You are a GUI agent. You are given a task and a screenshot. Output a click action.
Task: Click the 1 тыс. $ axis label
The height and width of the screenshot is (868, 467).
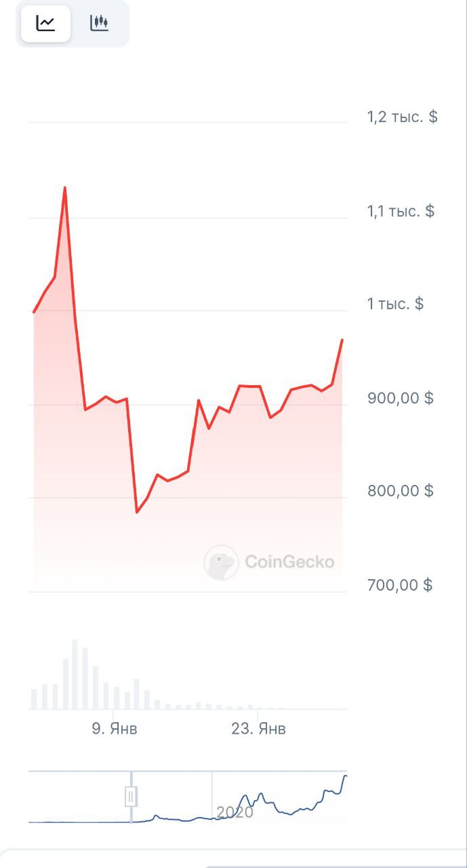pos(395,303)
